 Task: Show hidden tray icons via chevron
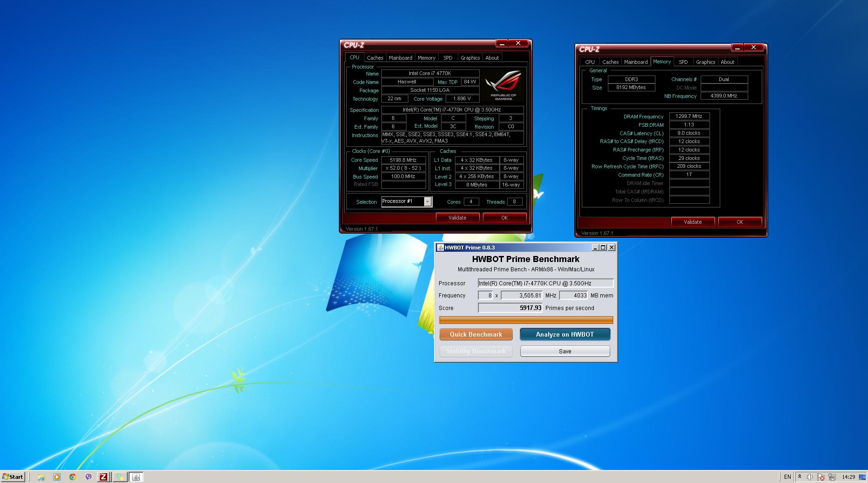[799, 477]
